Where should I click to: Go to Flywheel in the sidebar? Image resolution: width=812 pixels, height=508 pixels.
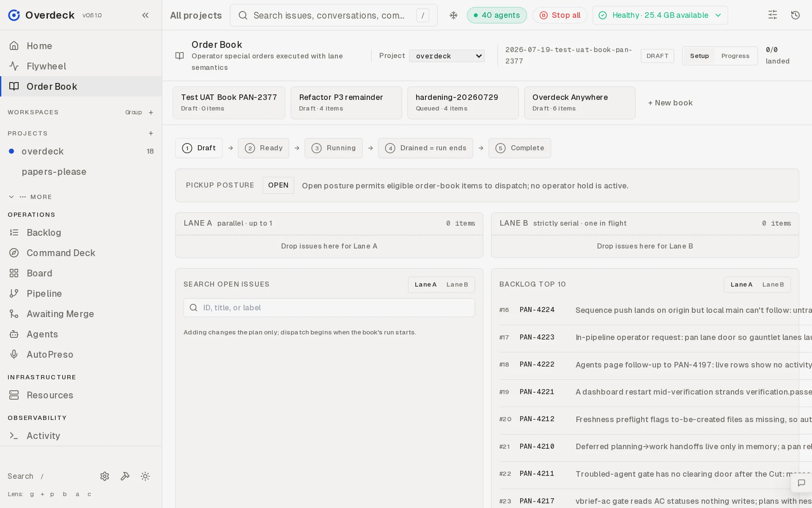pos(81,66)
